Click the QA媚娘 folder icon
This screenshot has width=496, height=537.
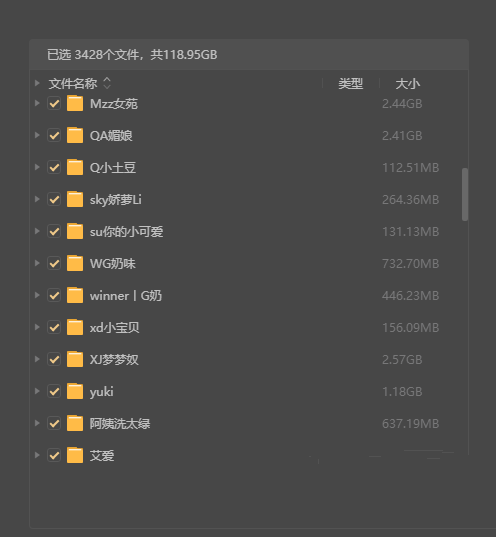[75, 135]
